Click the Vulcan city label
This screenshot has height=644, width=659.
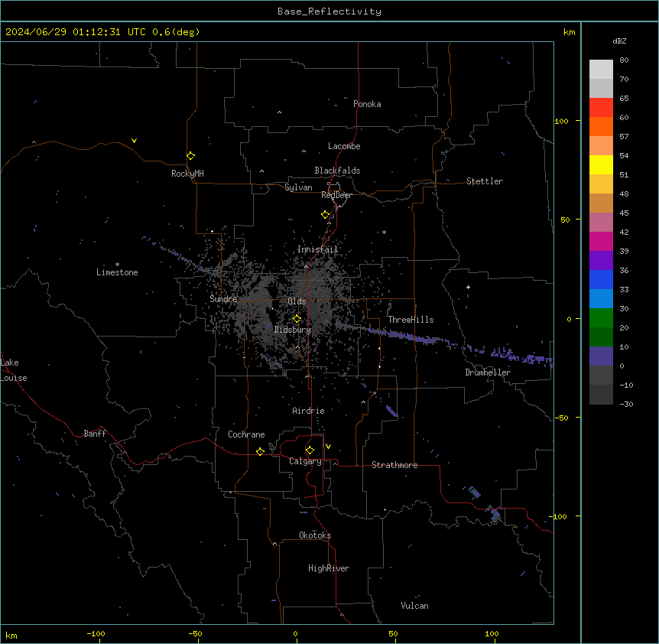(x=415, y=606)
